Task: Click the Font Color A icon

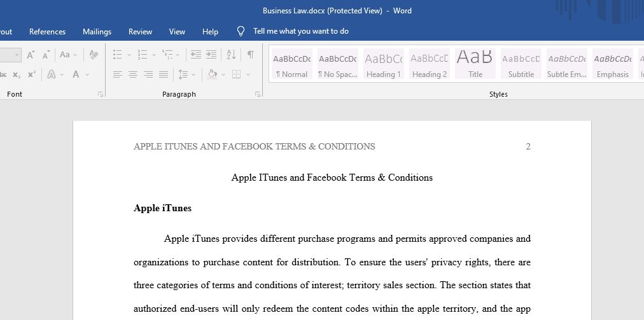Action: click(76, 74)
